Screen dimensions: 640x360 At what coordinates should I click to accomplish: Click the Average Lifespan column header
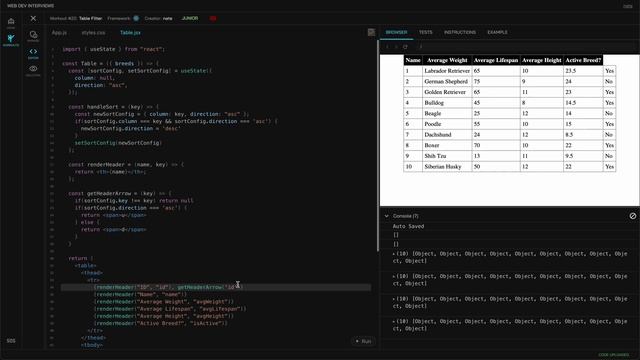(x=496, y=60)
